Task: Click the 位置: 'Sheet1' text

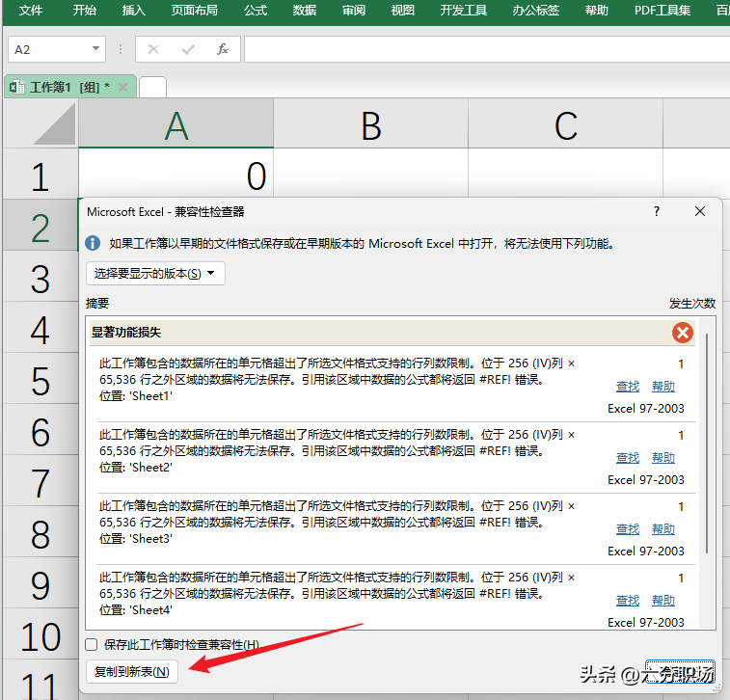Action: [136, 396]
